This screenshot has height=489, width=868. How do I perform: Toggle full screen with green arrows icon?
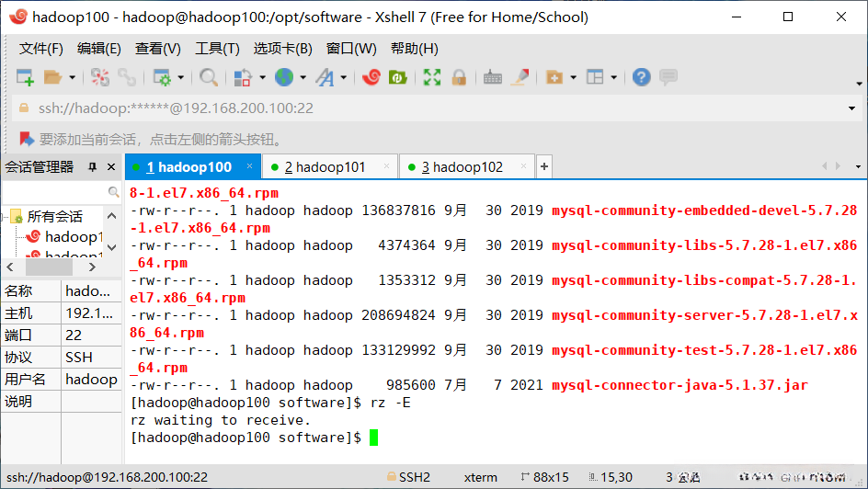[x=432, y=77]
